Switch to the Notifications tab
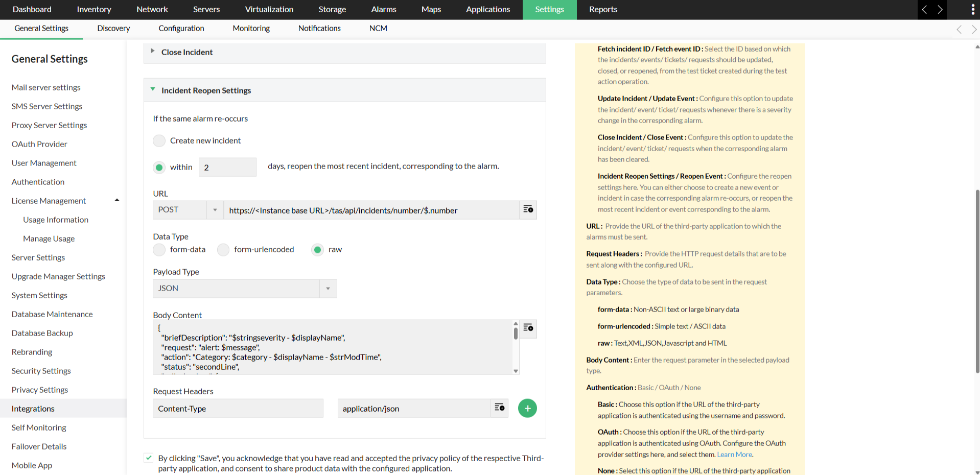 319,29
